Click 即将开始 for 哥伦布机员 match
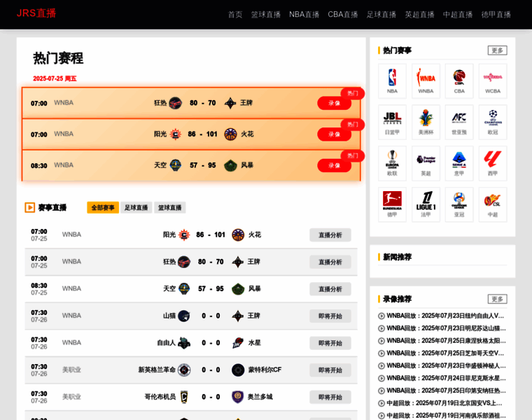532x420 pixels. click(330, 398)
